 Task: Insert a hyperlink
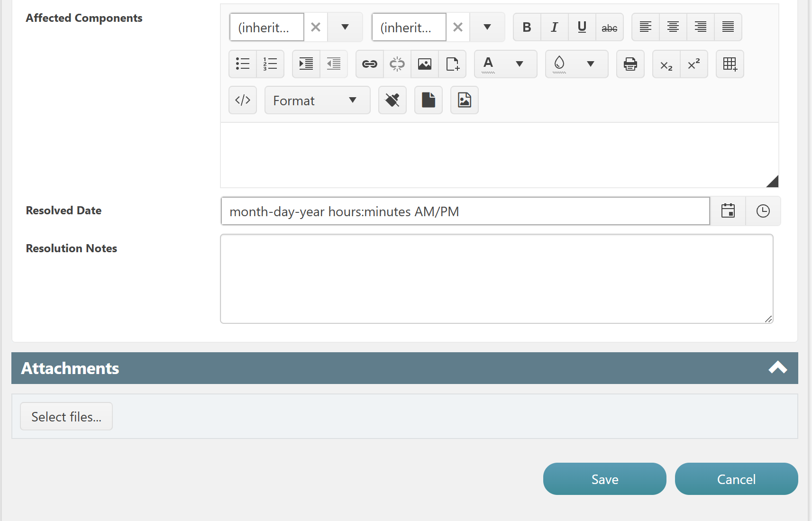(x=369, y=64)
